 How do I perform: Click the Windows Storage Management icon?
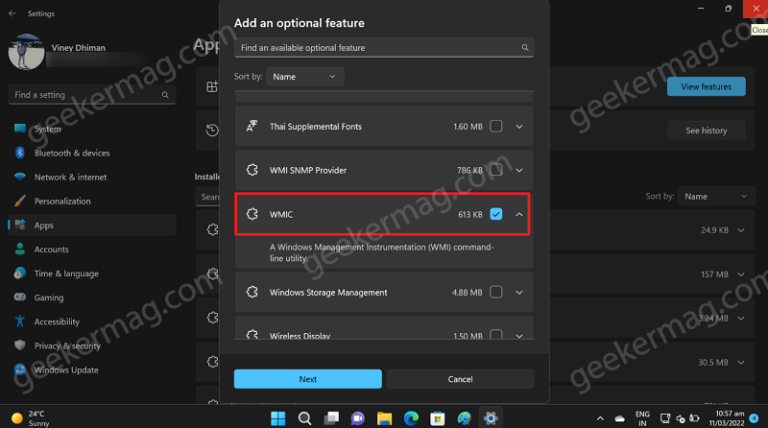(252, 293)
